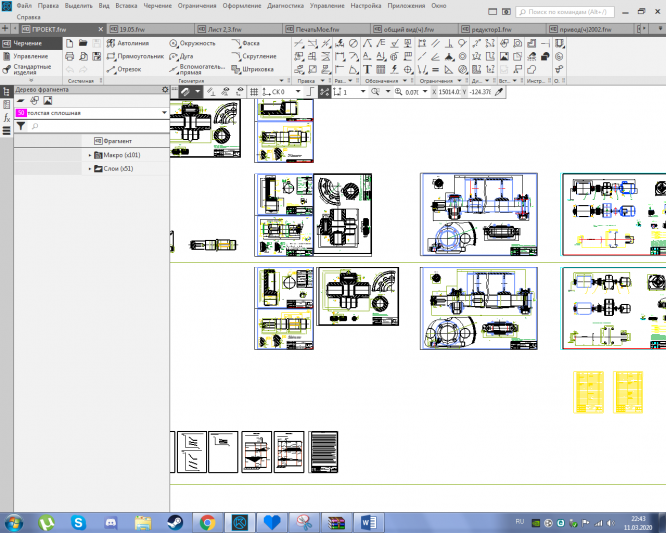
Task: Click the Стандартные изделия button
Action: pos(30,70)
